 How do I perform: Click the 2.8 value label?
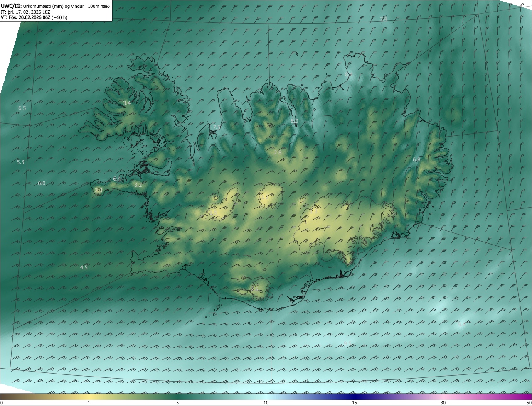278,152
